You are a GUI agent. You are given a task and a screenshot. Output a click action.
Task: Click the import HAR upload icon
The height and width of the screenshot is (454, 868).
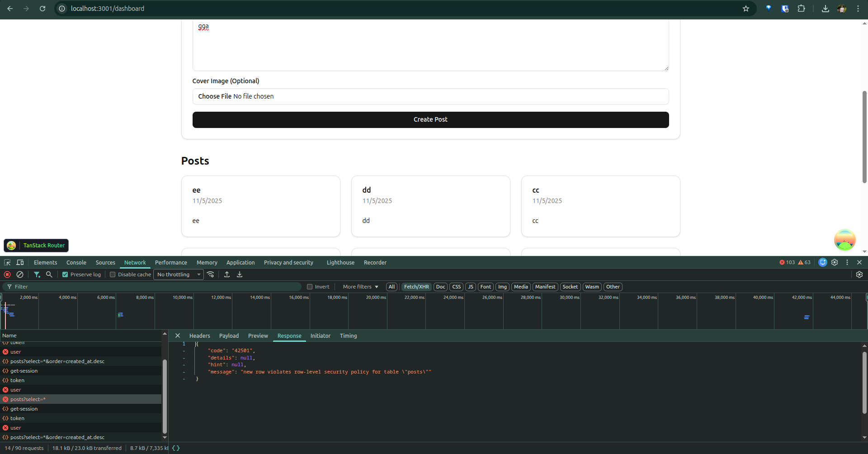pos(227,274)
